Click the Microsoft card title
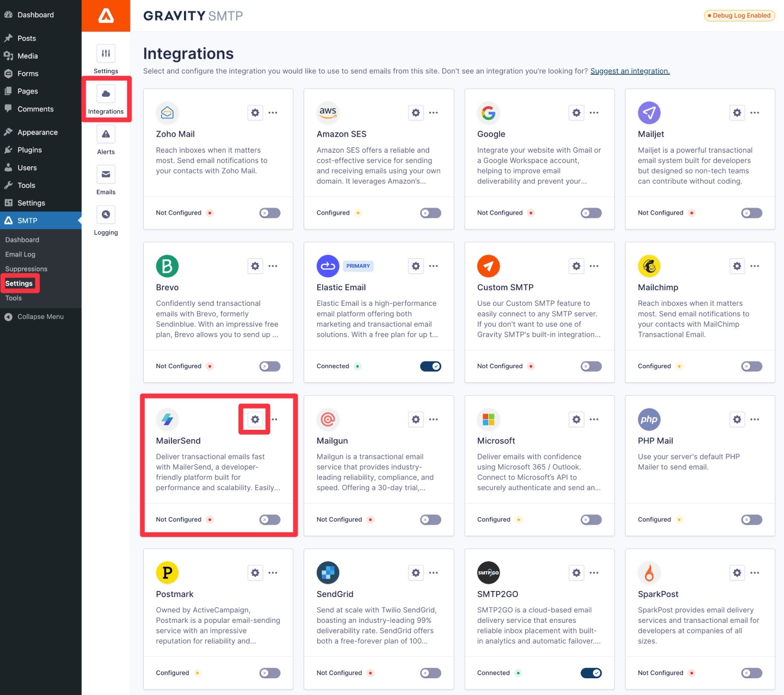The height and width of the screenshot is (695, 784). (x=496, y=441)
